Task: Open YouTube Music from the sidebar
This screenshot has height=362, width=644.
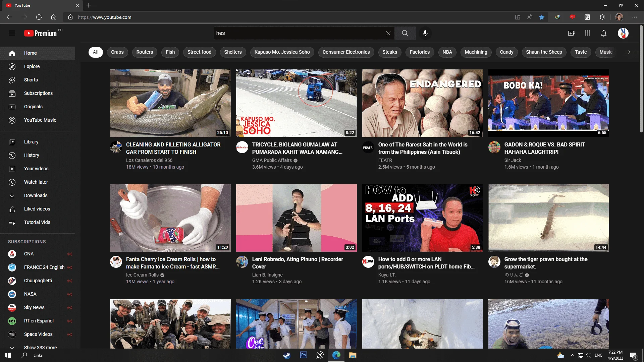Action: click(x=38, y=120)
